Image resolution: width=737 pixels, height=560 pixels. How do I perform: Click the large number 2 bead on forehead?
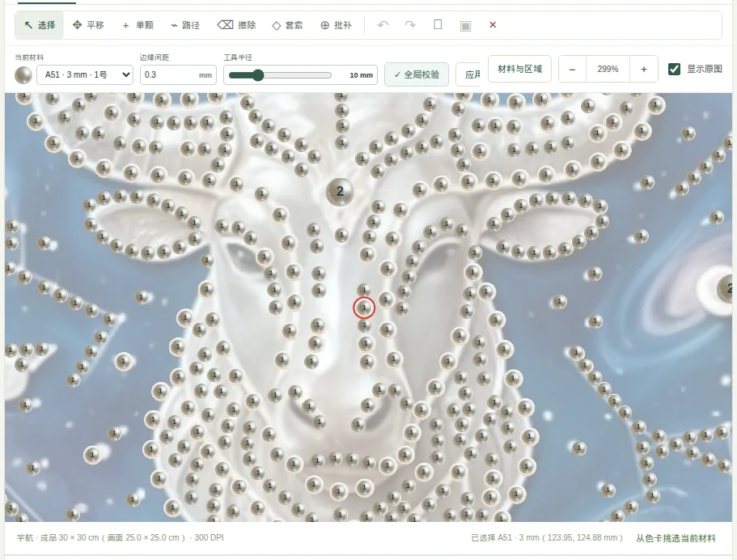click(x=340, y=192)
